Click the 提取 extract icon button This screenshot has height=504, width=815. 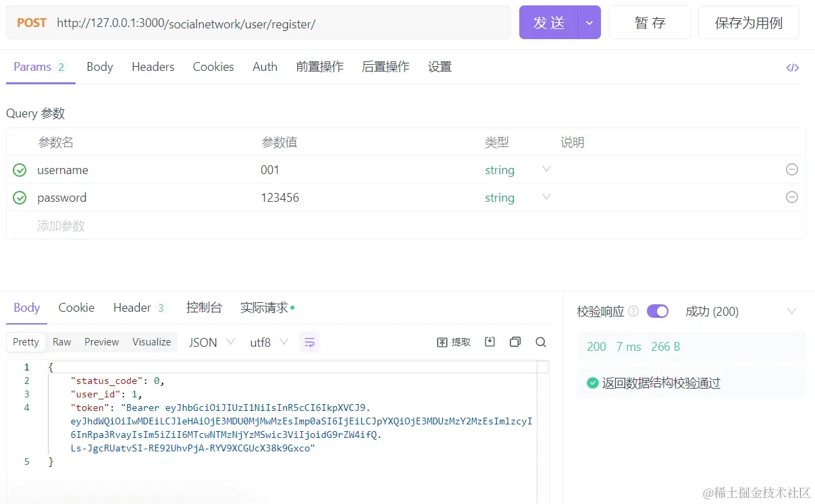click(454, 342)
